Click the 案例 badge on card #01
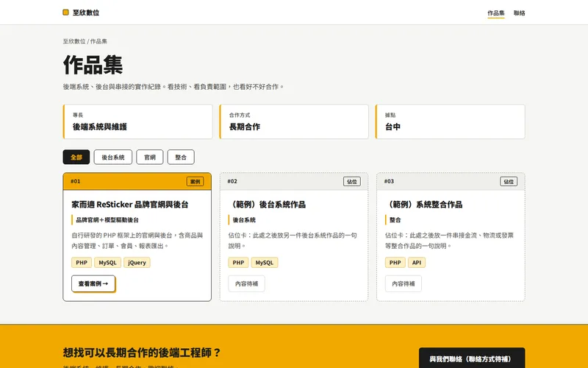588x368 pixels. tap(195, 181)
